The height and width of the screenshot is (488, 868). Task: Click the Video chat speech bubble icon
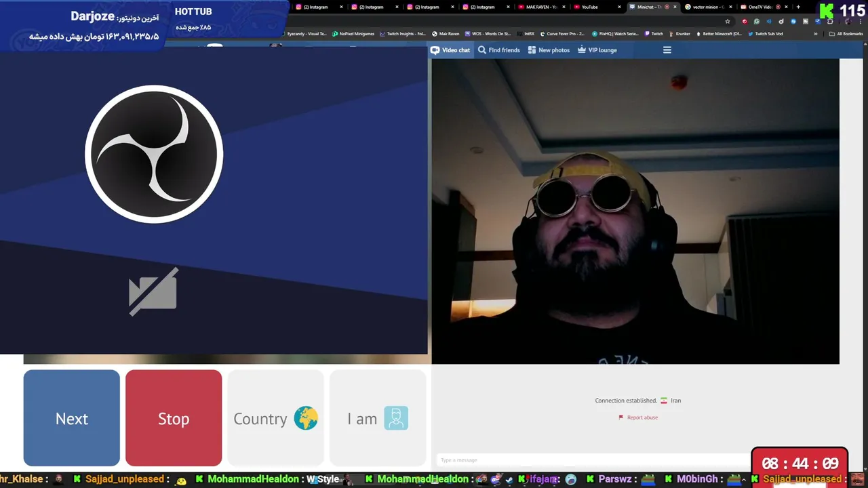pyautogui.click(x=435, y=50)
